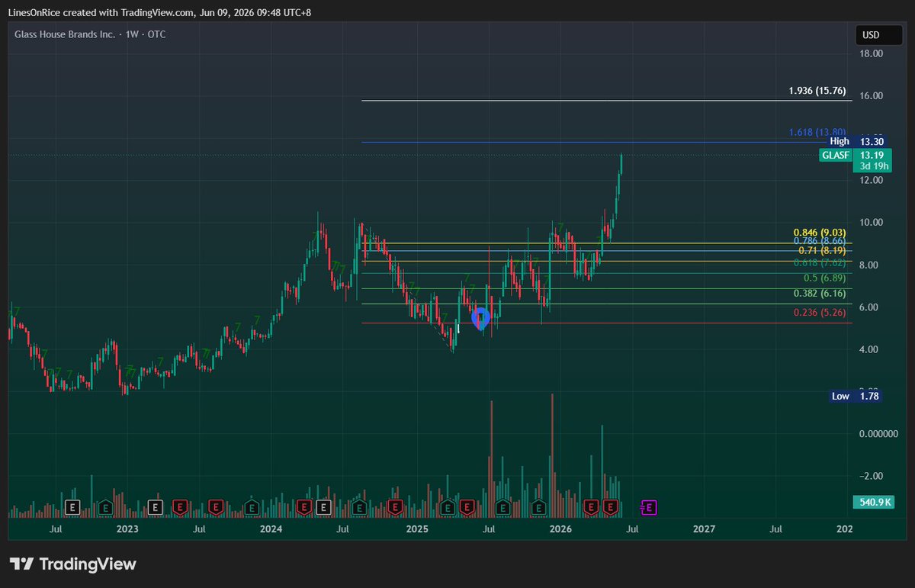Click the 2023 time axis label
915x588 pixels.
(x=127, y=529)
